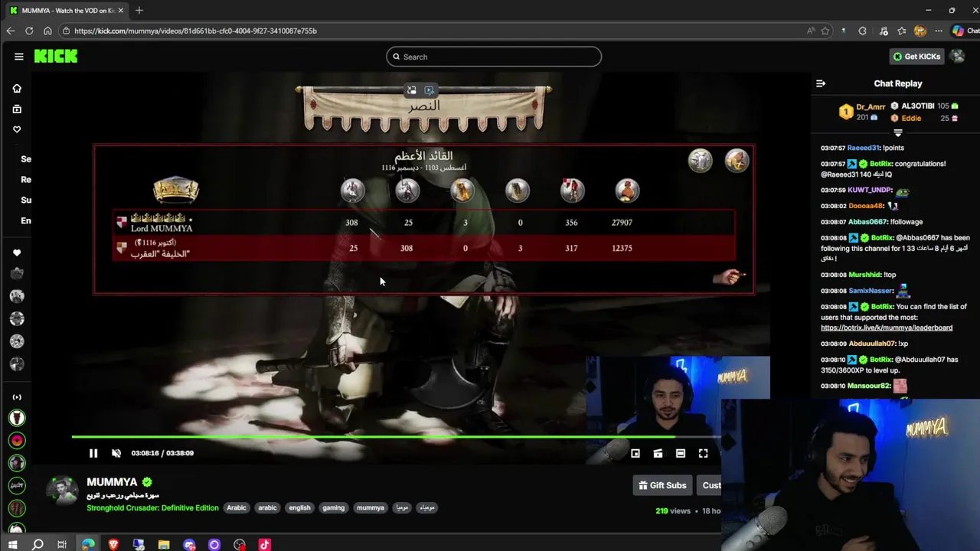Viewport: 980px width, 551px height.
Task: Open the Windows Start menu
Action: click(12, 545)
